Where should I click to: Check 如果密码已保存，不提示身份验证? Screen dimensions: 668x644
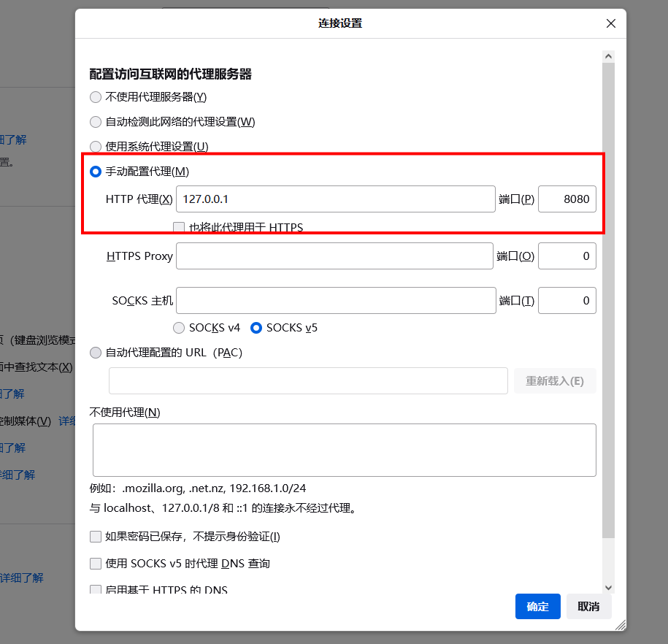click(x=96, y=536)
